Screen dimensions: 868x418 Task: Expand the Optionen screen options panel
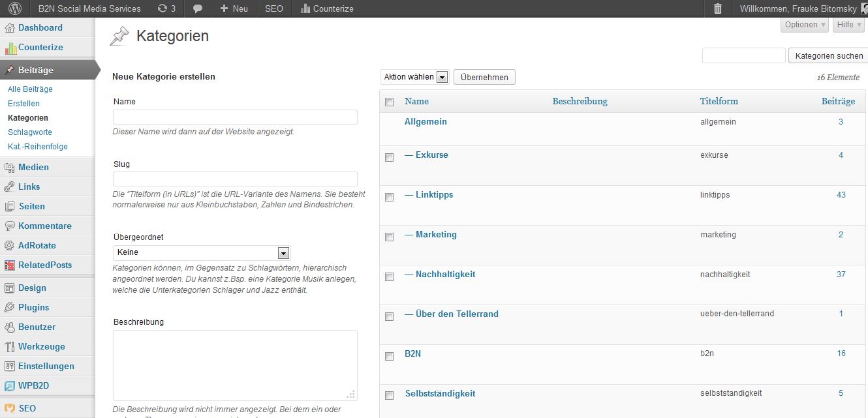[x=805, y=25]
